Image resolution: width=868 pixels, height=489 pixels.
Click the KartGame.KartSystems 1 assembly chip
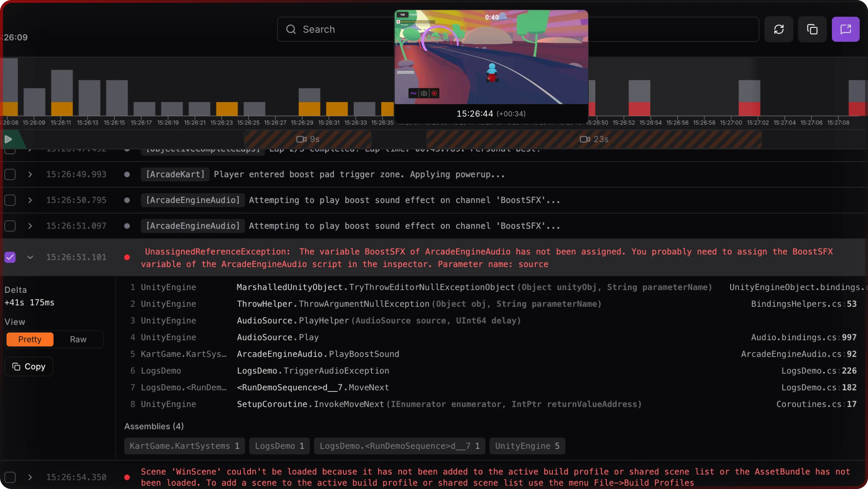(x=184, y=446)
